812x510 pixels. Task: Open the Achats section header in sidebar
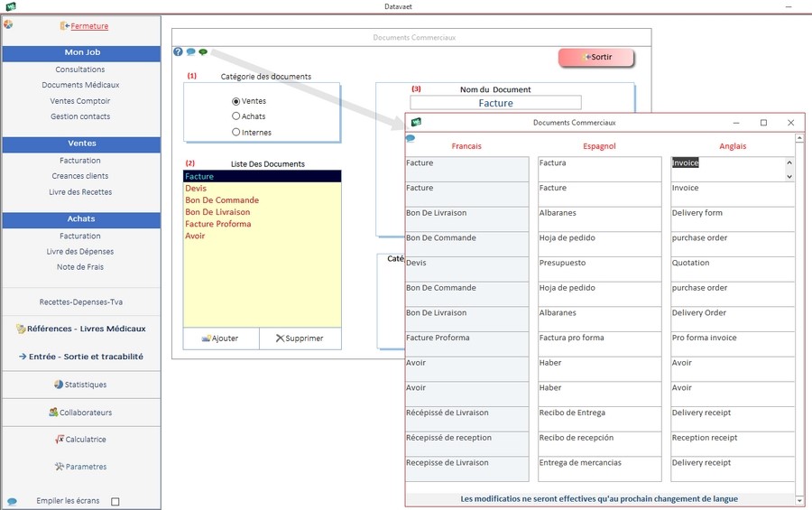(x=81, y=219)
